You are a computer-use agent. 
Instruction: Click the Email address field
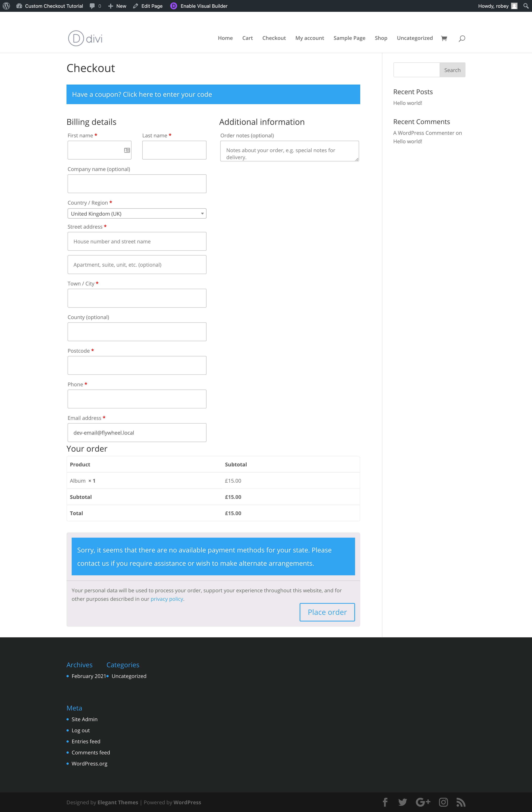[137, 433]
